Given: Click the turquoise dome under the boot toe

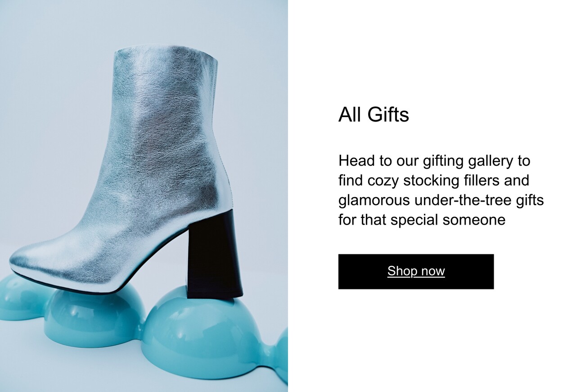Looking at the screenshot, I should pyautogui.click(x=94, y=317).
